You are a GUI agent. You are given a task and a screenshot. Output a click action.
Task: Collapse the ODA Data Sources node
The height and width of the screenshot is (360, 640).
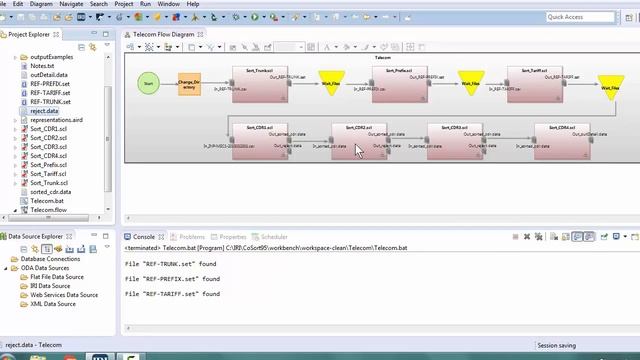click(6, 268)
